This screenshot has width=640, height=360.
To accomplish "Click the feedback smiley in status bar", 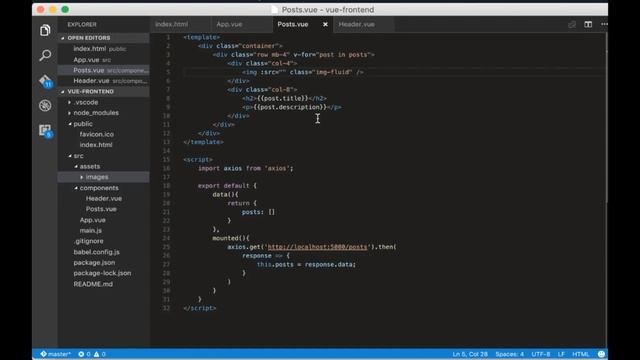I will click(x=601, y=354).
